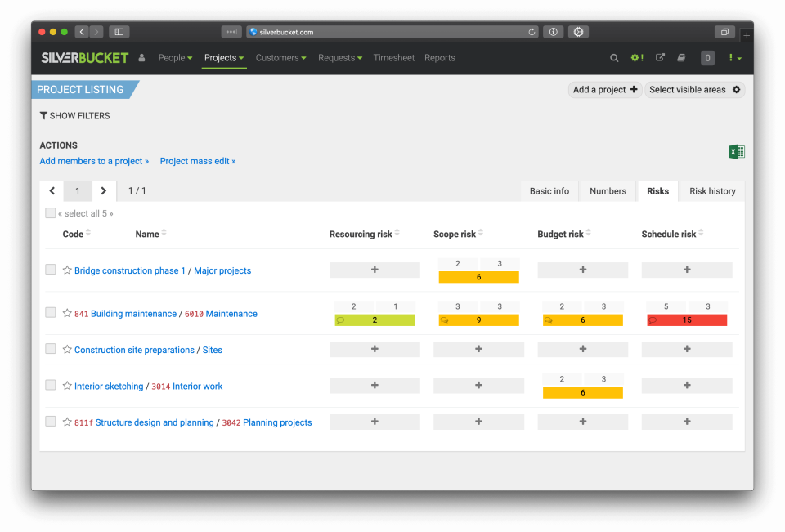Screen dimensions: 785x532
Task: Select the checkbox for Building maintenance row
Action: click(x=50, y=313)
